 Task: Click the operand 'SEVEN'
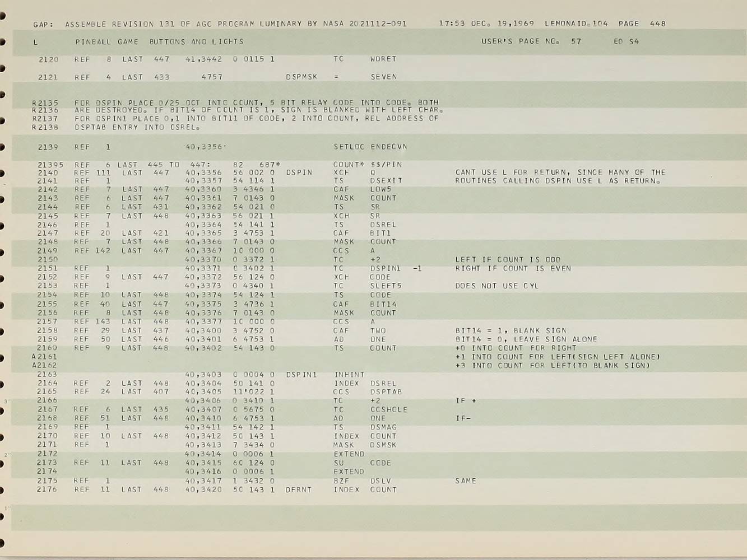pyautogui.click(x=383, y=77)
